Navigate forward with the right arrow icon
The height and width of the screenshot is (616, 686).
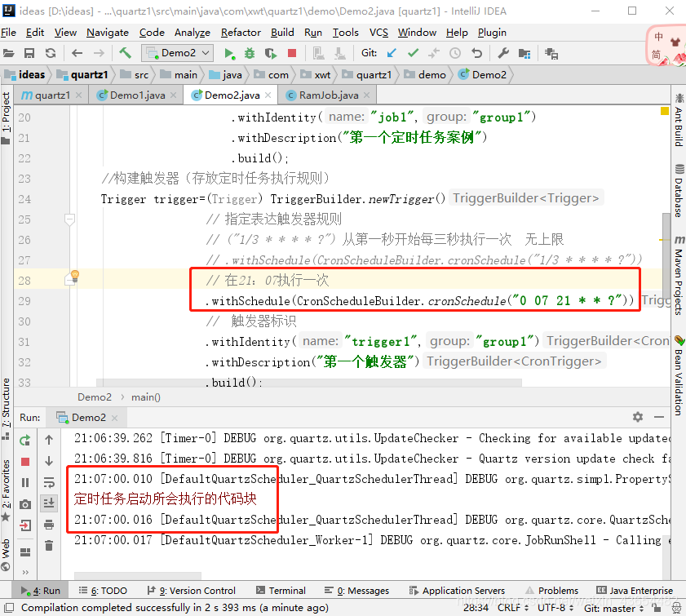pyautogui.click(x=100, y=53)
